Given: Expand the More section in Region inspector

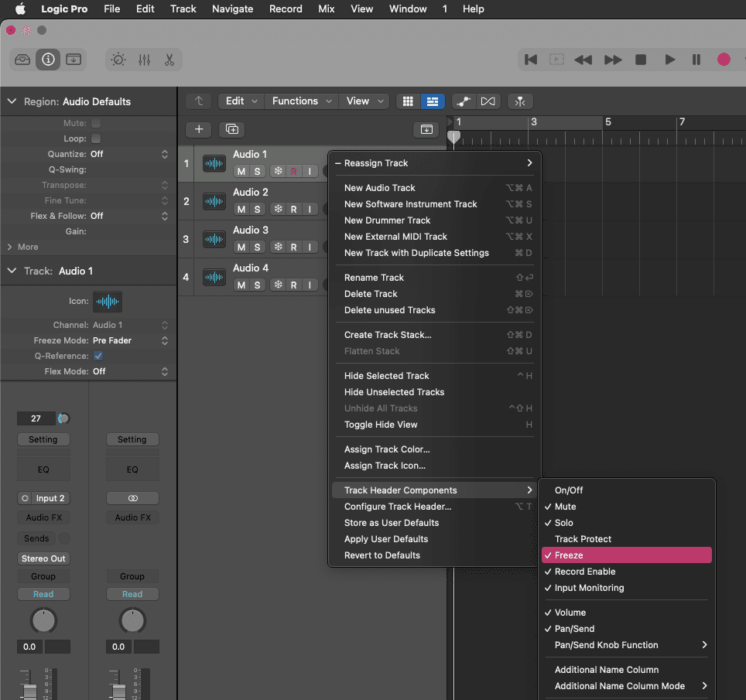Looking at the screenshot, I should click(9, 247).
